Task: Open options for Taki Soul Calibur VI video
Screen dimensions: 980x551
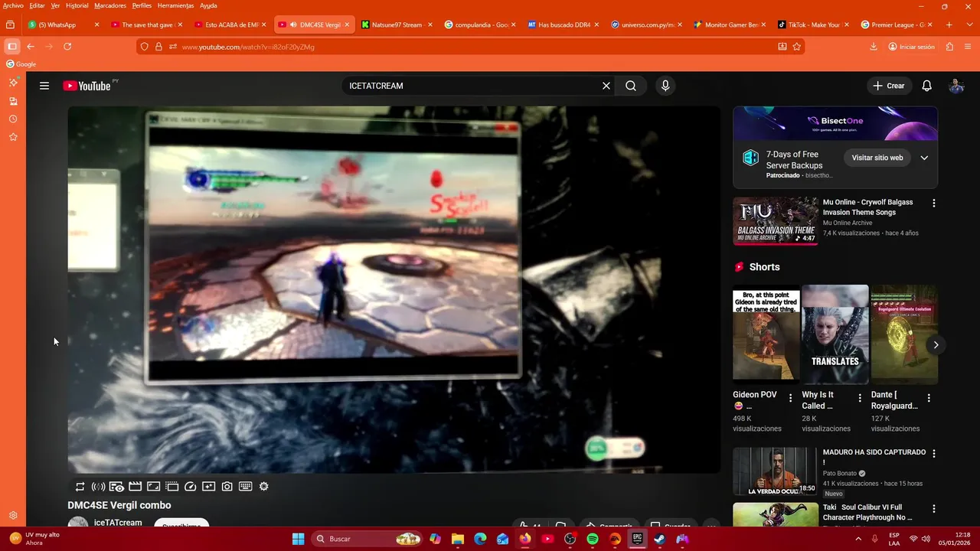Action: 934,509
